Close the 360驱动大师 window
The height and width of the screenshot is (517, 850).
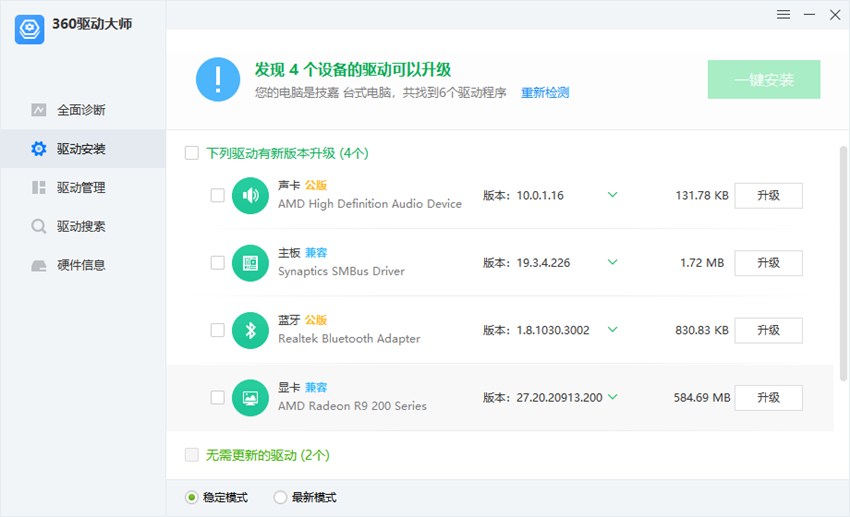[x=835, y=15]
